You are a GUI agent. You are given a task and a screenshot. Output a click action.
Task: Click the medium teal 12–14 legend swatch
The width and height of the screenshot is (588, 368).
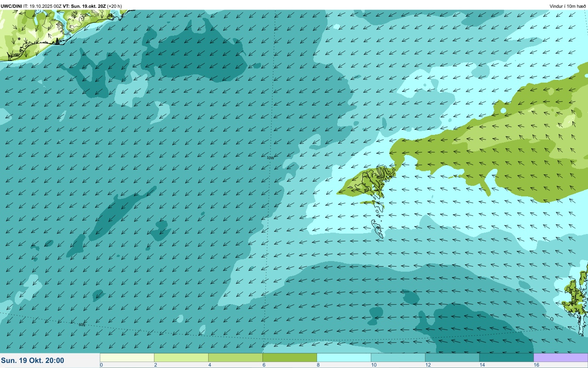452,357
